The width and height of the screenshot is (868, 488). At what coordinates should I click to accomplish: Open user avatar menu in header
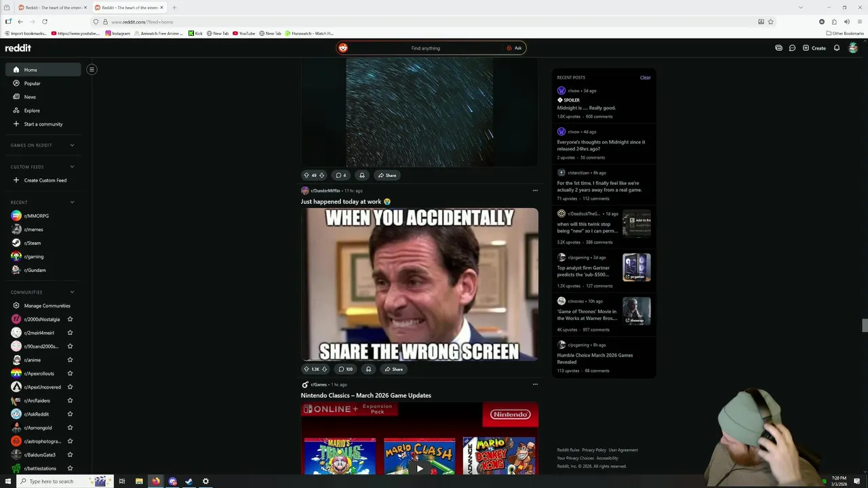pyautogui.click(x=853, y=48)
